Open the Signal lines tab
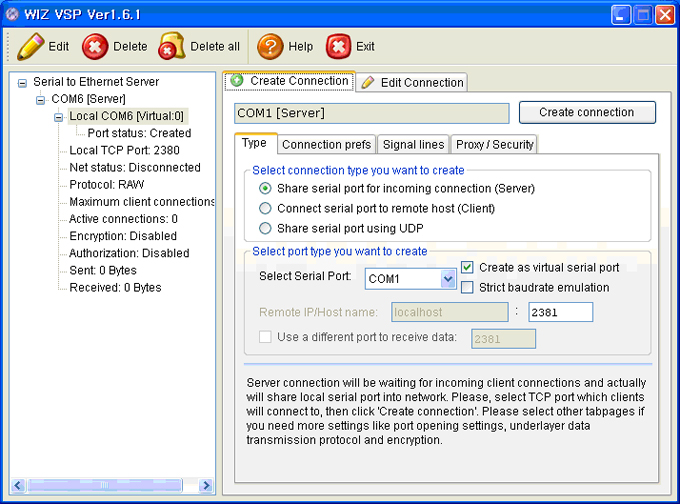The width and height of the screenshot is (680, 504). 413,144
